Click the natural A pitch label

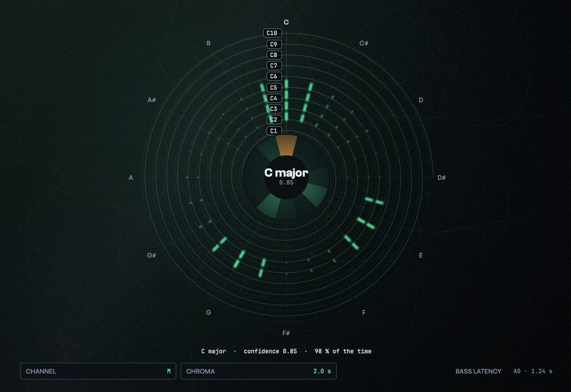coord(131,178)
